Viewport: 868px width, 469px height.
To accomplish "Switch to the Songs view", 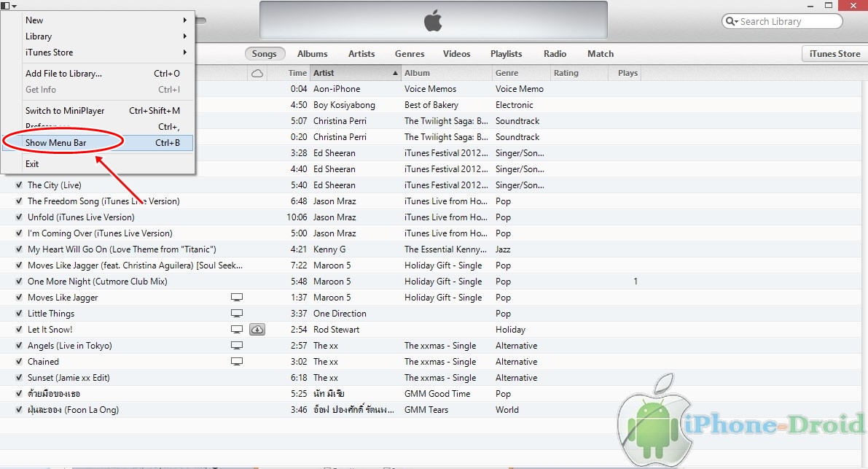I will pos(264,54).
